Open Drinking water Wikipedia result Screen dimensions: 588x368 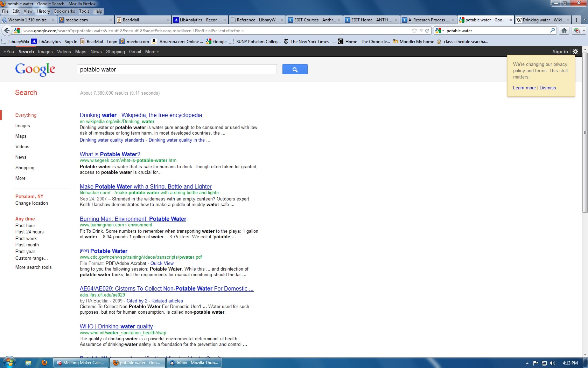tap(141, 115)
